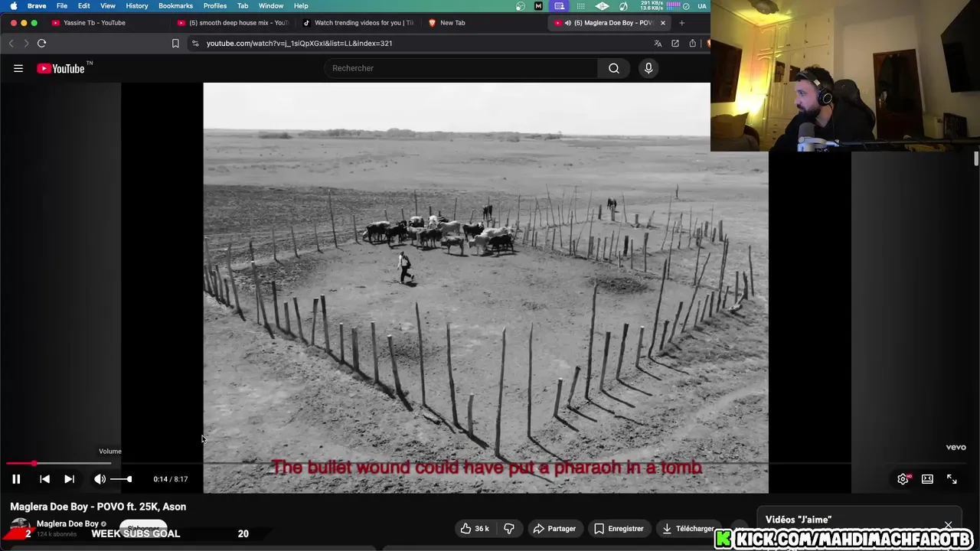
Task: Focus the Rechercher search field
Action: tap(461, 68)
